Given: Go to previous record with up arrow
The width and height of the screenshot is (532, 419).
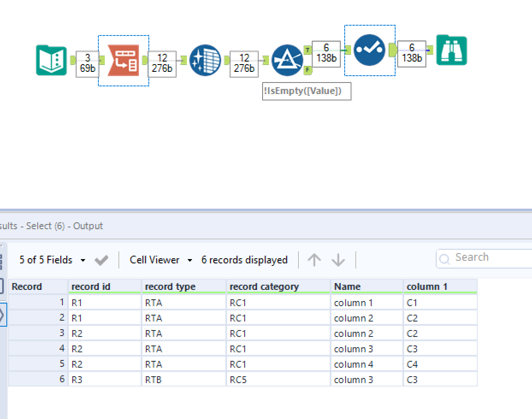Looking at the screenshot, I should (314, 260).
